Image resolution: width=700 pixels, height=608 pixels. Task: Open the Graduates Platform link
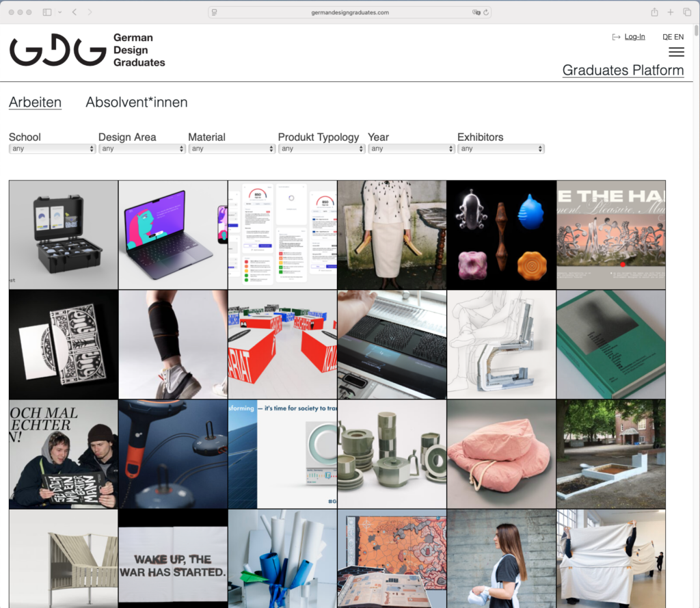[623, 70]
